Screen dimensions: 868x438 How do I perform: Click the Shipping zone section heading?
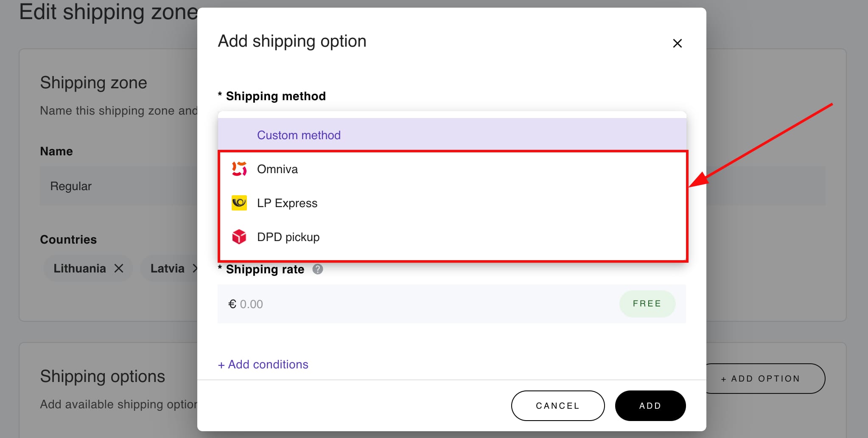(x=94, y=82)
